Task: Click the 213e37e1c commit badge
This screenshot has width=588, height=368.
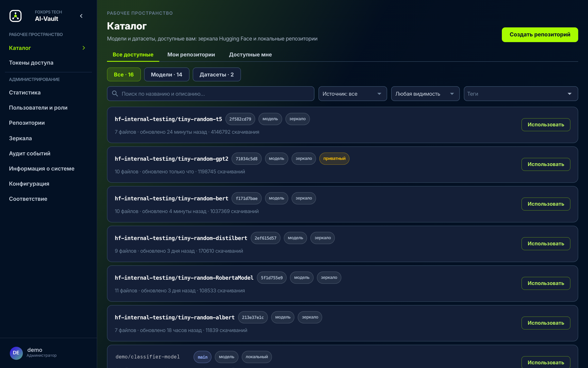Action: [x=253, y=317]
